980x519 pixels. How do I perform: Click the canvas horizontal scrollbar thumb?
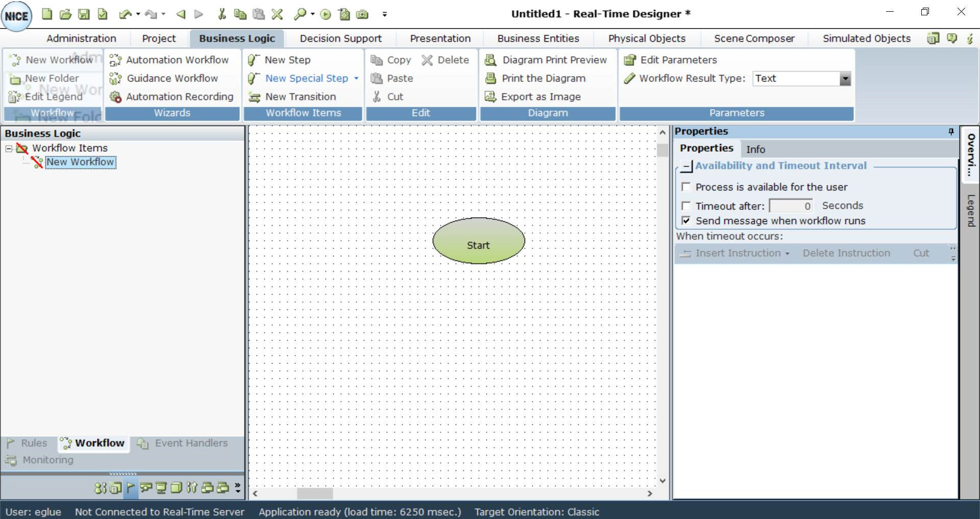[315, 493]
